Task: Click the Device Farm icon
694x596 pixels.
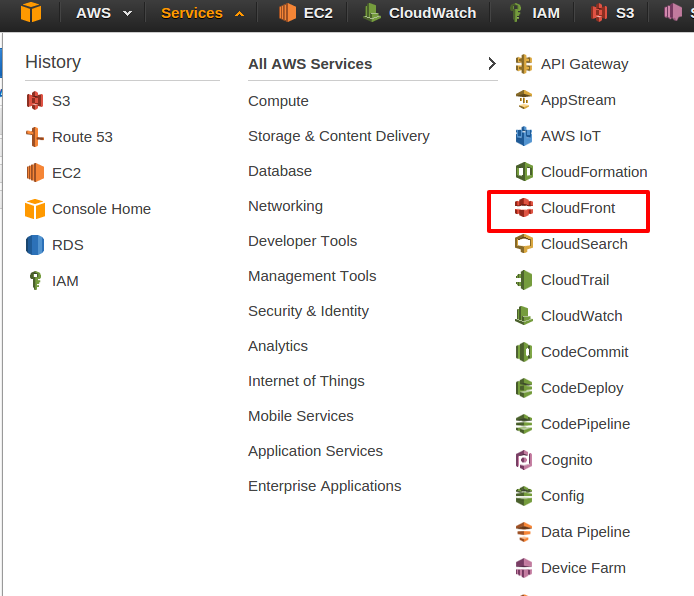Action: [524, 568]
